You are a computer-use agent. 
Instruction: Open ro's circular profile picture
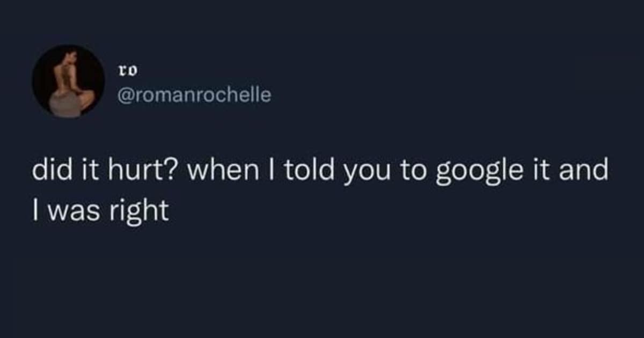pyautogui.click(x=68, y=81)
